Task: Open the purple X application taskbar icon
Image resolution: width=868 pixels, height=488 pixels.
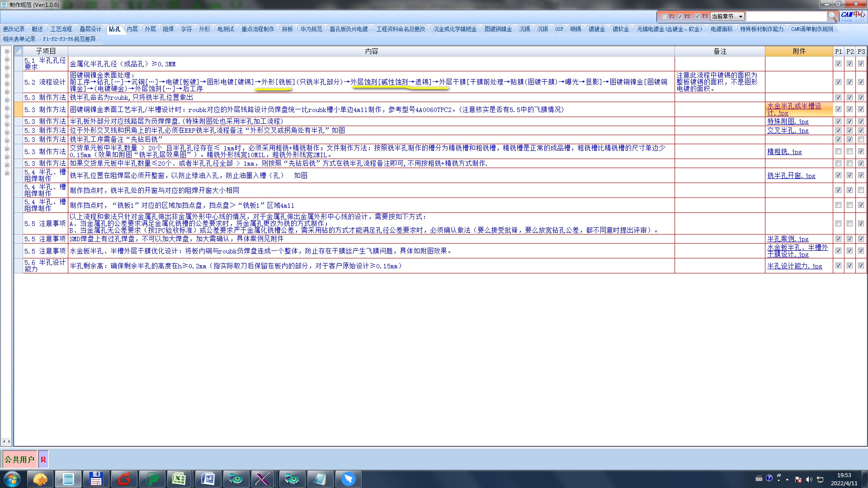Action: coord(263,479)
